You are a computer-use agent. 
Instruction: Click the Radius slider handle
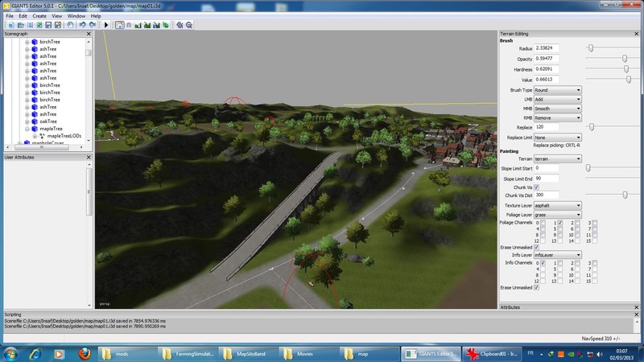pos(591,48)
